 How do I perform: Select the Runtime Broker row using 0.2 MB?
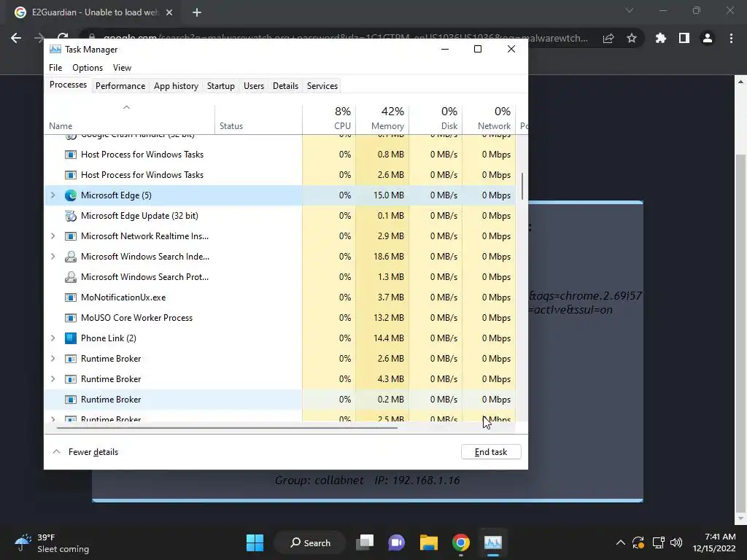[x=280, y=400]
